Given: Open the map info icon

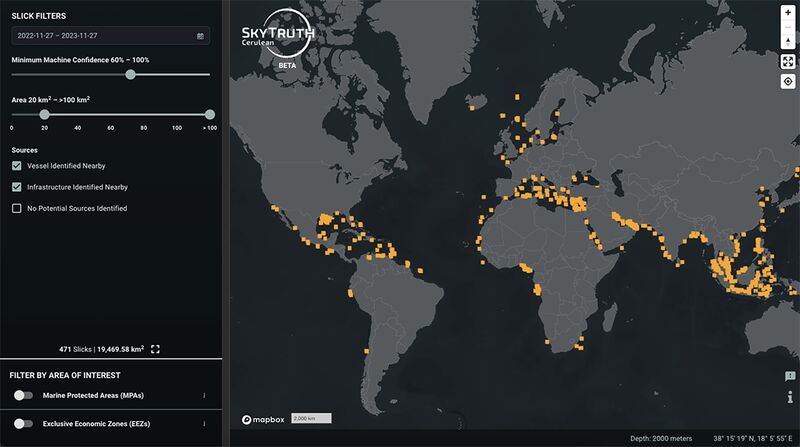Looking at the screenshot, I should pyautogui.click(x=789, y=398).
